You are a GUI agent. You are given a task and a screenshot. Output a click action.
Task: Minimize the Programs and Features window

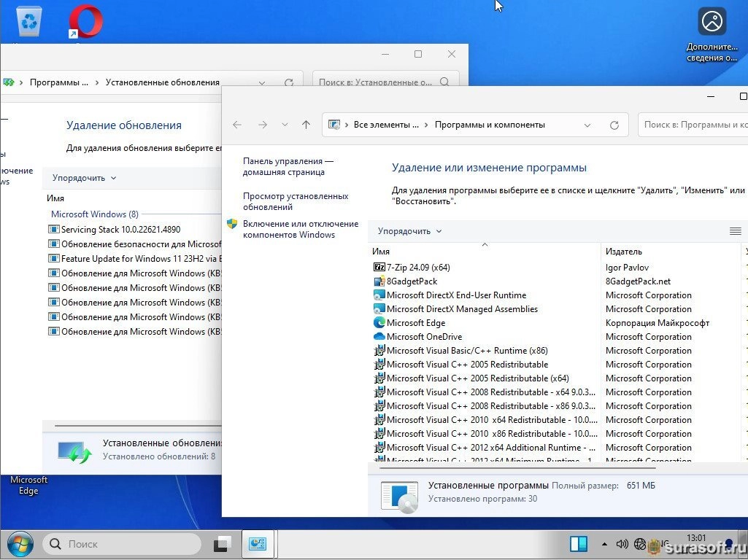pyautogui.click(x=711, y=97)
